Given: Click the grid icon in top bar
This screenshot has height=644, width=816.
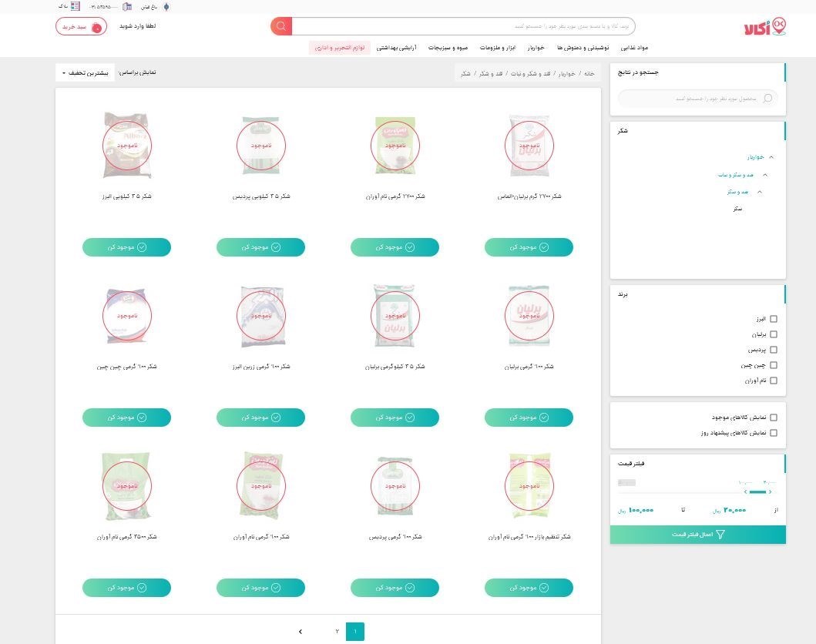Looking at the screenshot, I should click(x=75, y=6).
